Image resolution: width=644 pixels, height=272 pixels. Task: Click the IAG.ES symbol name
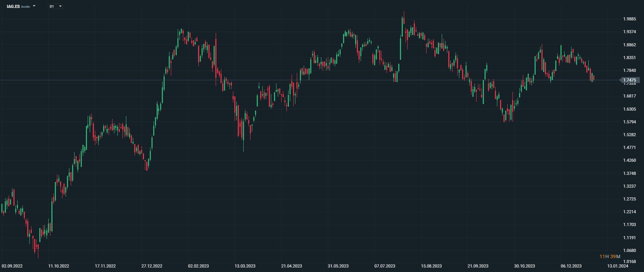[13, 6]
